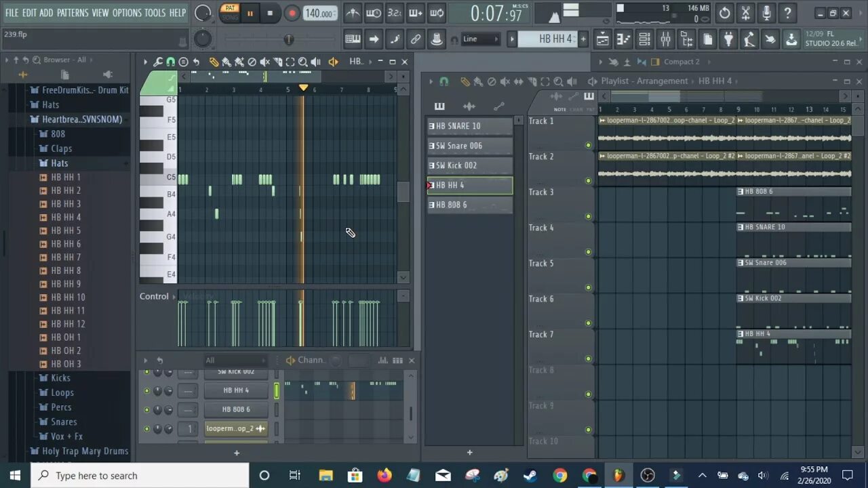Open the Playlist view from toolbar
868x488 pixels.
pyautogui.click(x=602, y=40)
